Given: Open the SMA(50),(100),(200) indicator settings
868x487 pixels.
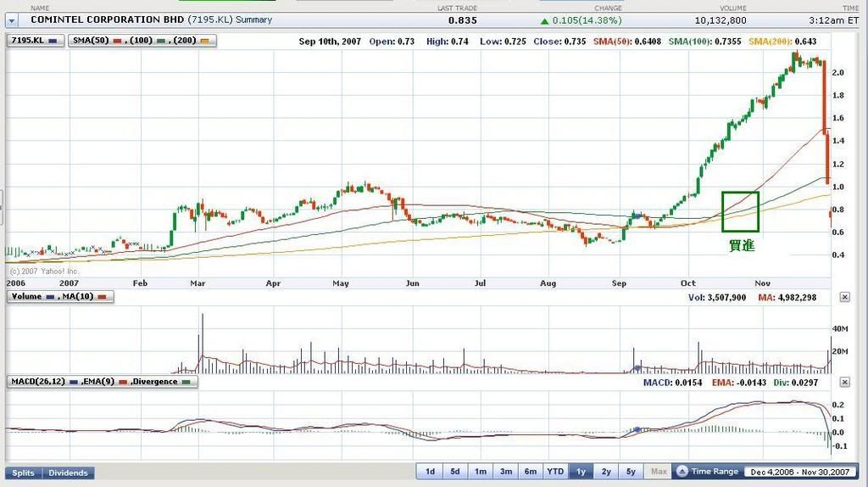Looking at the screenshot, I should tap(143, 40).
